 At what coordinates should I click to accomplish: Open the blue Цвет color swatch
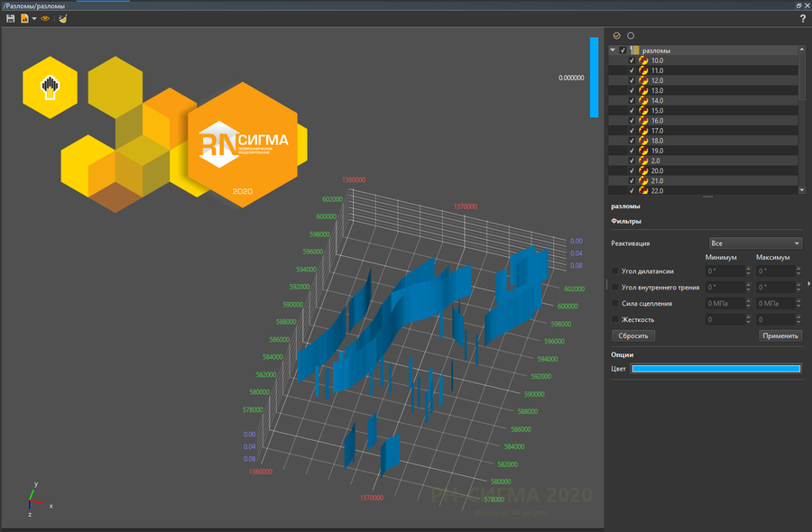(x=715, y=368)
